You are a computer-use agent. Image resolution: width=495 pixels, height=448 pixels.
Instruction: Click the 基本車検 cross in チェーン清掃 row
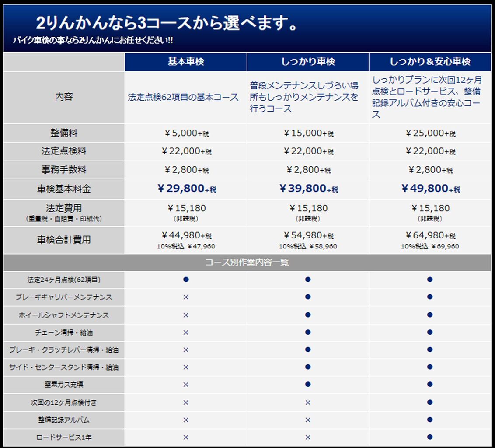(186, 332)
